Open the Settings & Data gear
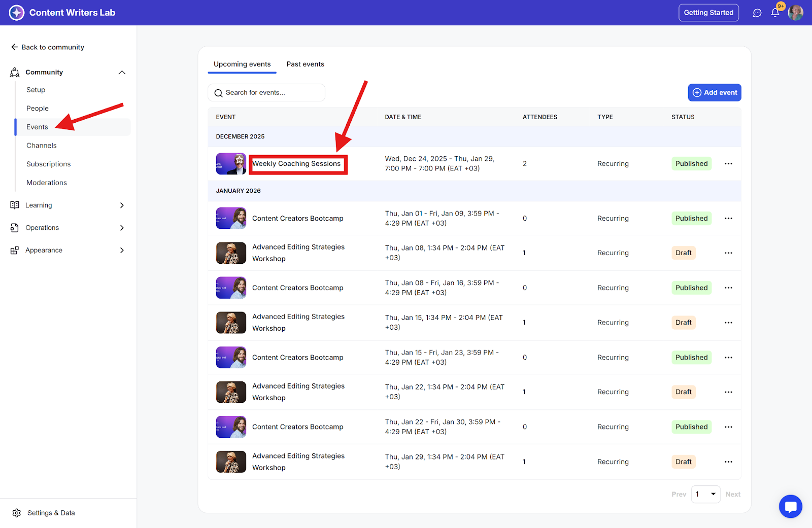Image resolution: width=812 pixels, height=528 pixels. [x=17, y=513]
